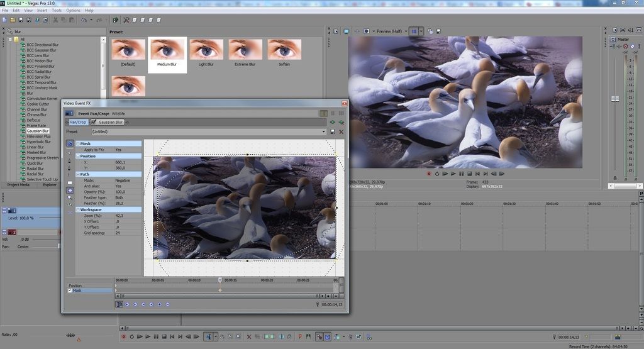Toggle the grid overlay in preview

414,31
